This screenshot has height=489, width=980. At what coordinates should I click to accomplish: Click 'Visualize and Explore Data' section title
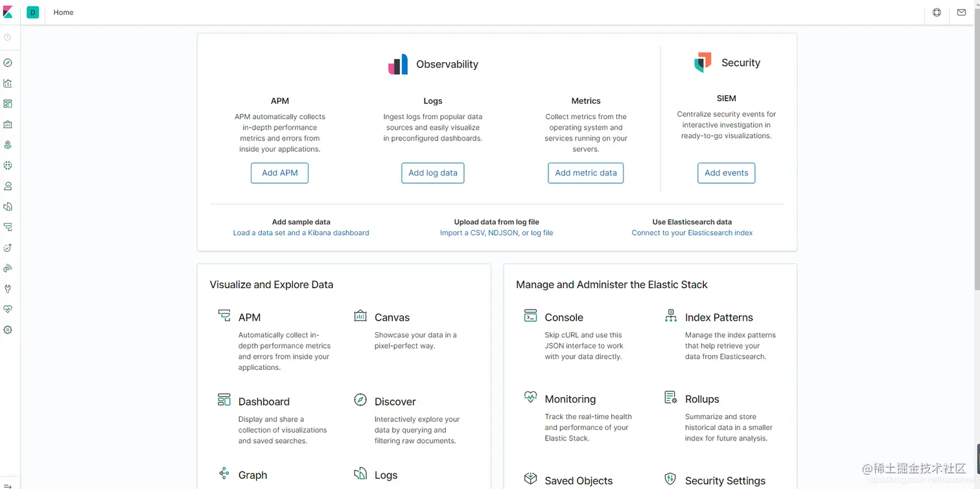point(272,284)
